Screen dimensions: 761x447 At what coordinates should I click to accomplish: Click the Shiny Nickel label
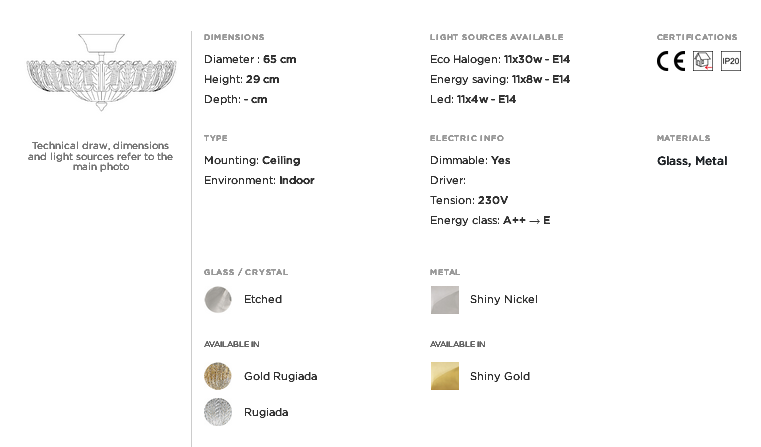click(504, 299)
